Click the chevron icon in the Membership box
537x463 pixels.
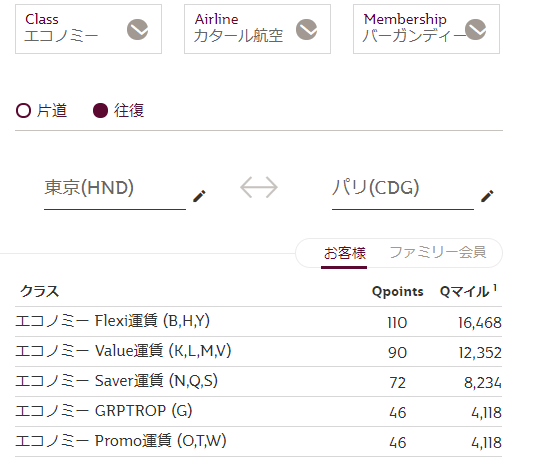point(475,29)
